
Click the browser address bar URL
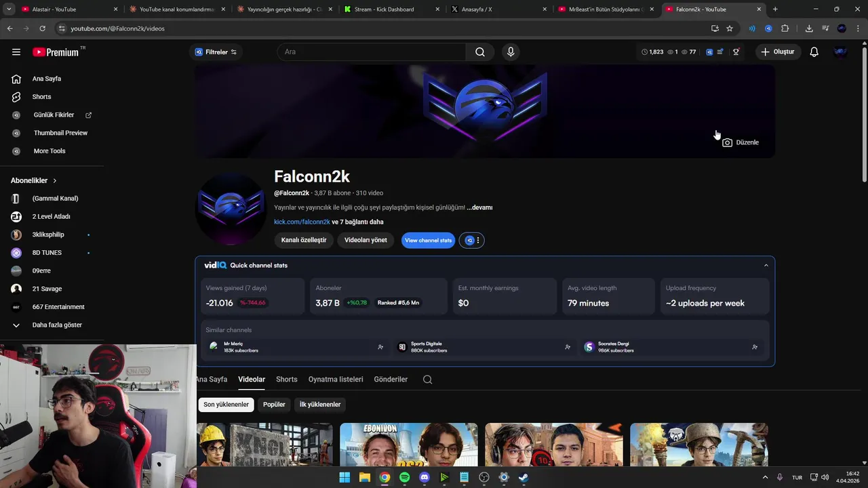pyautogui.click(x=118, y=28)
